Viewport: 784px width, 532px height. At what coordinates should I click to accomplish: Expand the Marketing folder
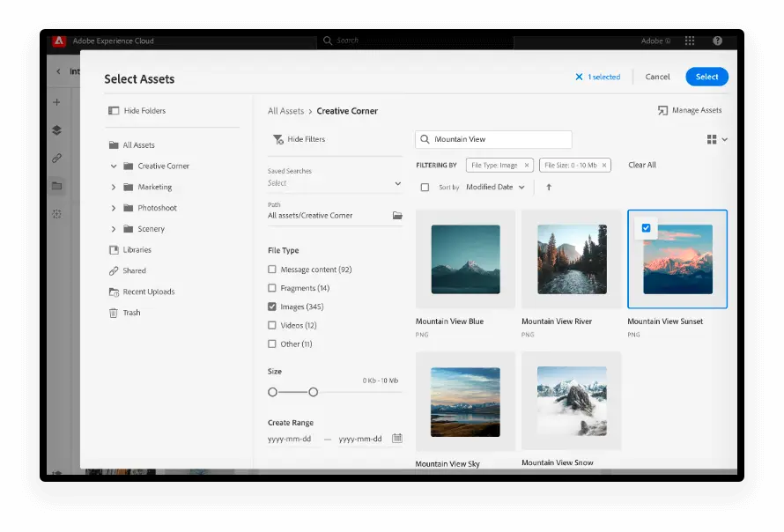pyautogui.click(x=113, y=187)
